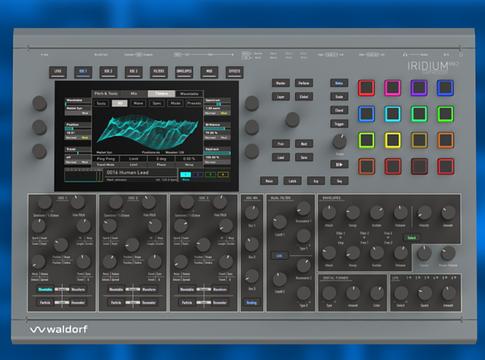The height and width of the screenshot is (360, 485).
Task: Click the main selection dial between Layer and Prev
Action: tap(292, 120)
